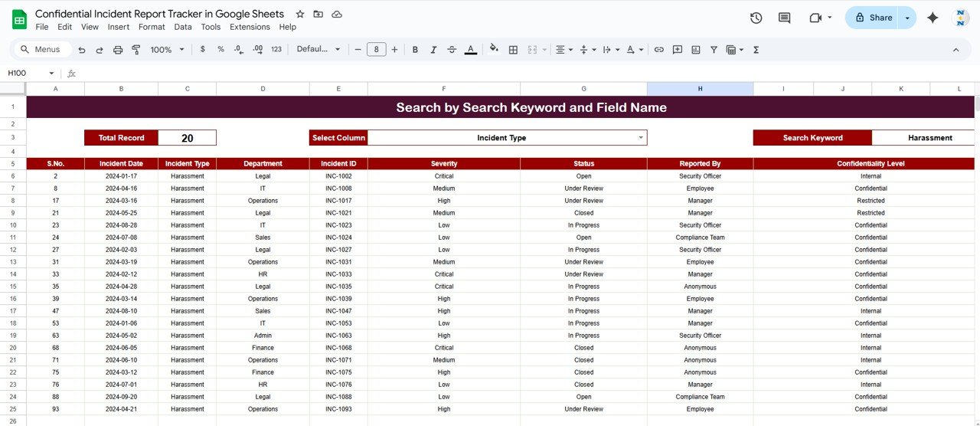This screenshot has width=980, height=426.
Task: Open the Borders tool
Action: [x=513, y=50]
